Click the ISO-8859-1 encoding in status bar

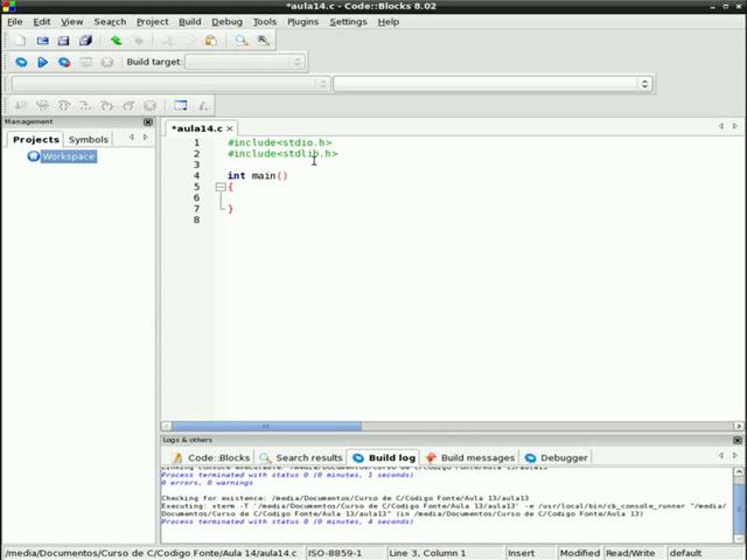[335, 553]
